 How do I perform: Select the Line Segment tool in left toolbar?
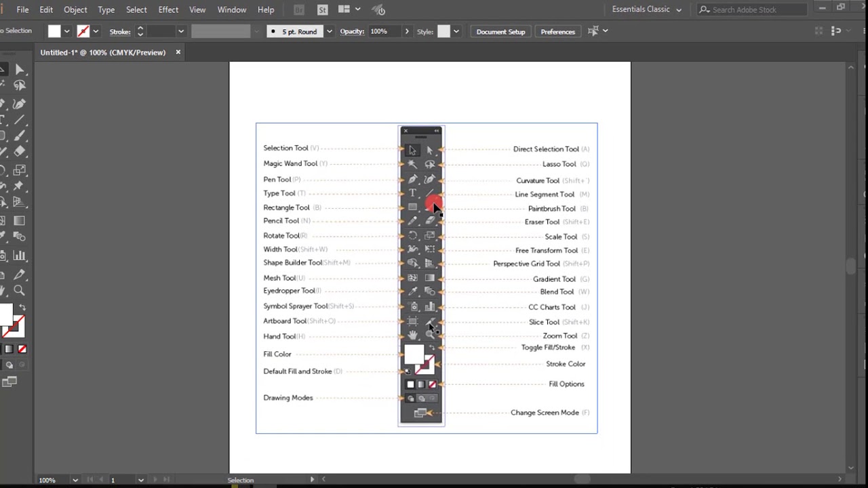19,120
